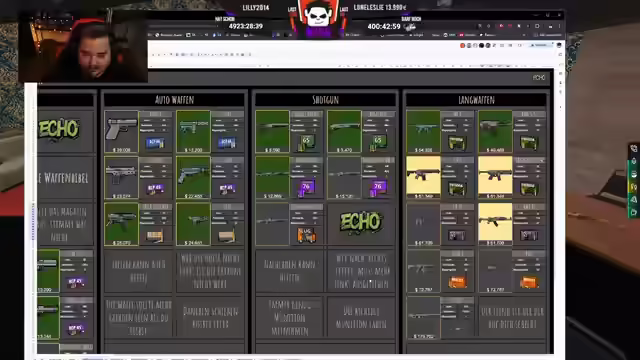This screenshot has width=640, height=360.
Task: Click the LILLY2014 name in the overlay
Action: pyautogui.click(x=256, y=7)
